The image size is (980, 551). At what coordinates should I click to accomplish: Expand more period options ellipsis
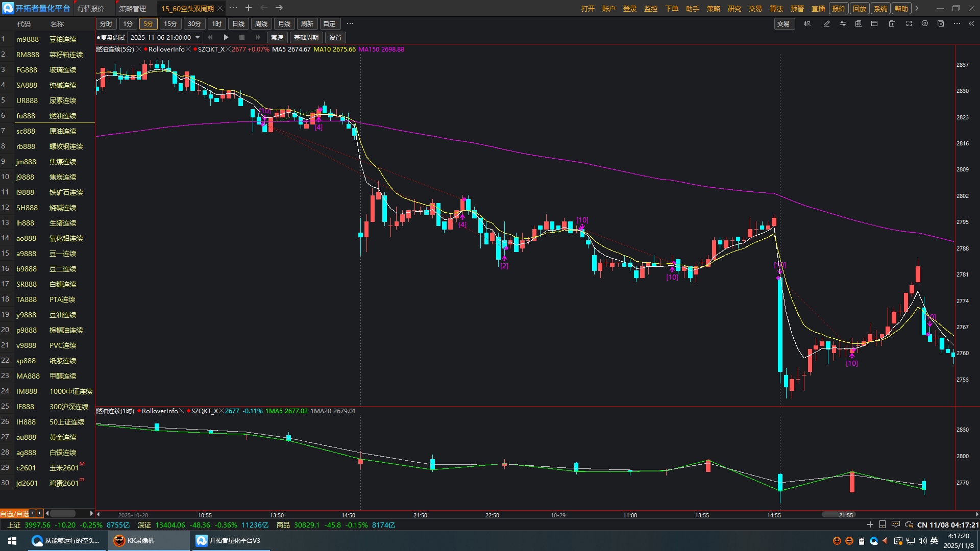[350, 24]
